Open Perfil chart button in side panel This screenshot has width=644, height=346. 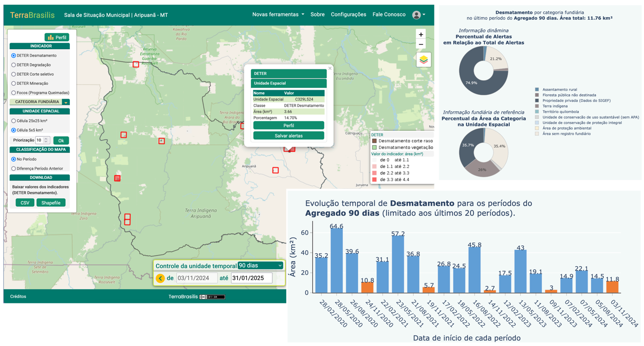pyautogui.click(x=57, y=37)
